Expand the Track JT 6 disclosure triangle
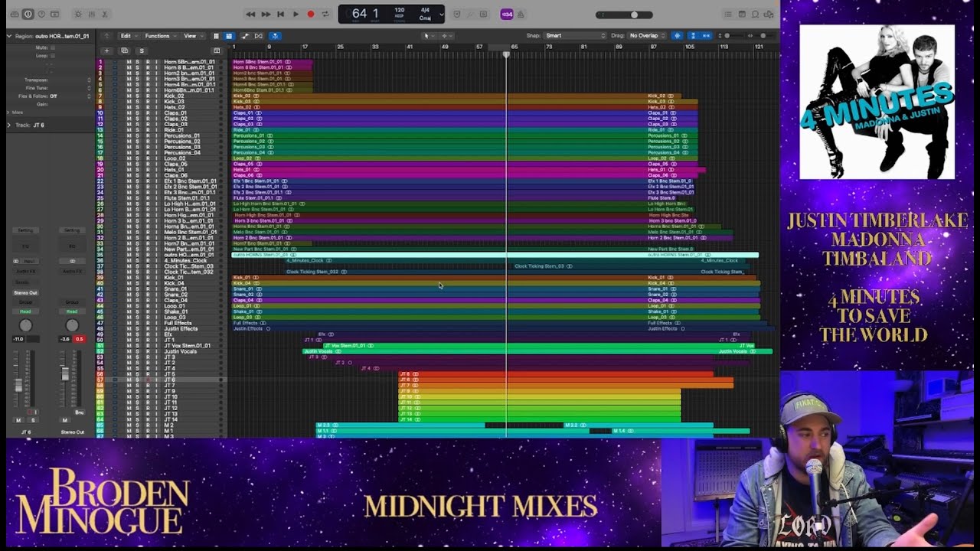 point(9,125)
